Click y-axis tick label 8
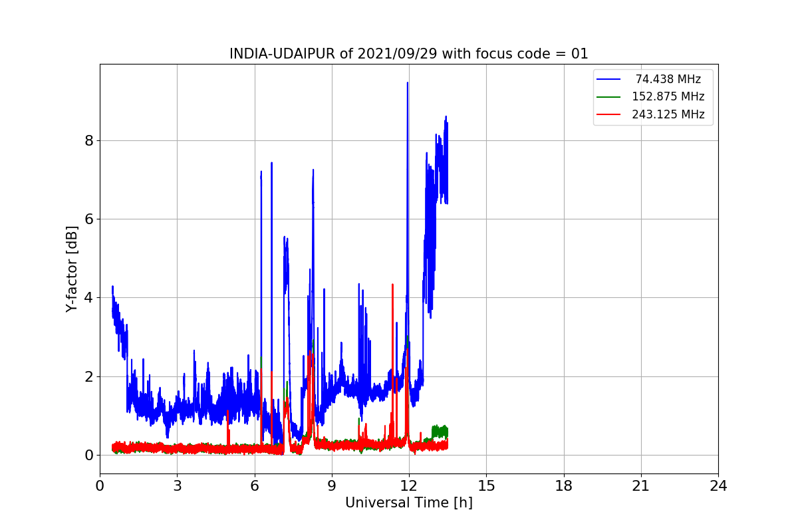This screenshot has width=798, height=532. [88, 140]
